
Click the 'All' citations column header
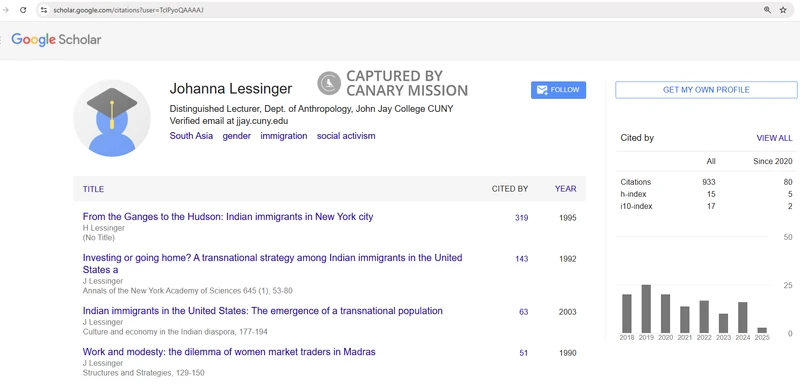tap(711, 161)
